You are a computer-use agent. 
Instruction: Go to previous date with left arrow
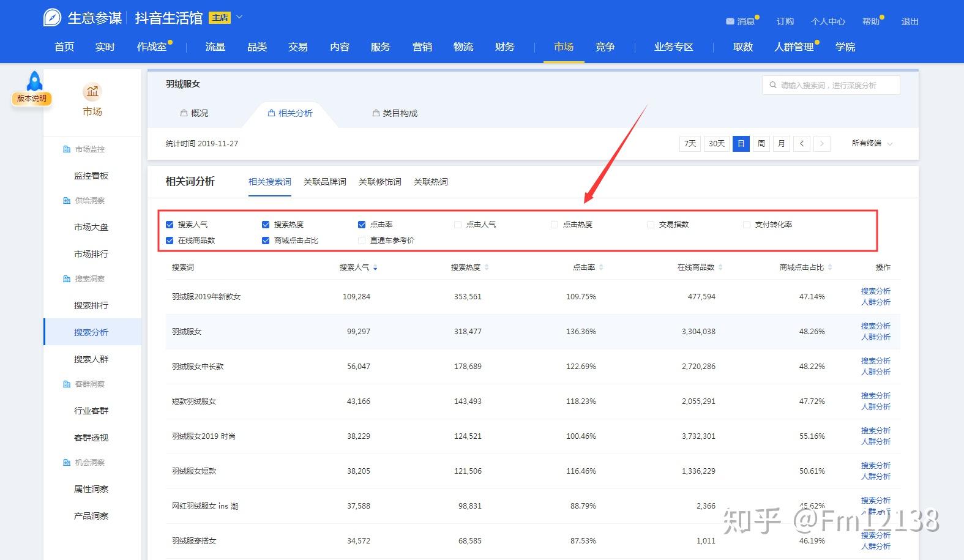coord(802,144)
